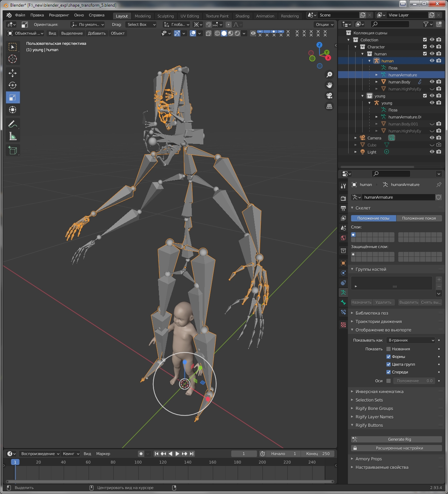The image size is (448, 494).
Task: Click frame 1 marker on timeline
Action: [15, 462]
